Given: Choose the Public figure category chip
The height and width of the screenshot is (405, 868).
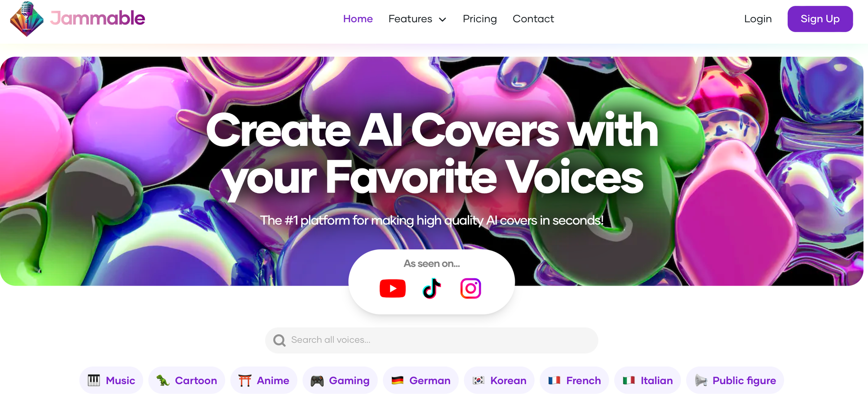Looking at the screenshot, I should click(x=735, y=380).
